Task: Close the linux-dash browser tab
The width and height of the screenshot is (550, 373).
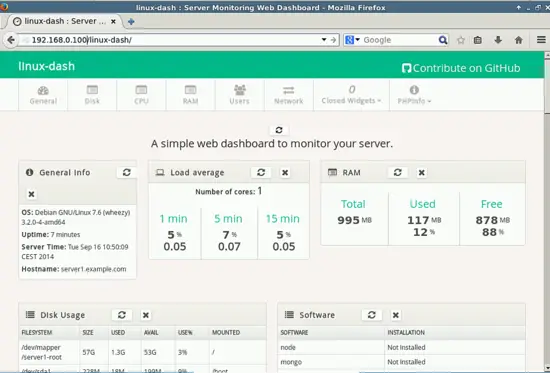Action: click(x=113, y=21)
